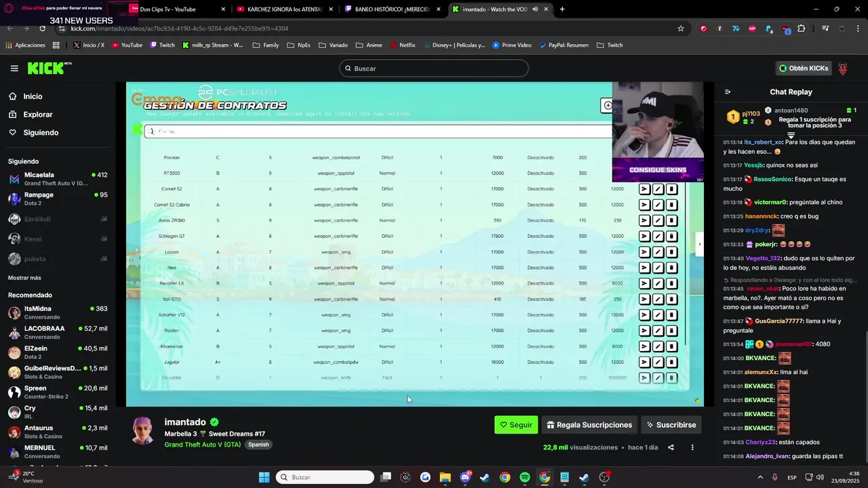868x488 pixels.
Task: Open Spreen recommended channel
Action: pos(58,392)
